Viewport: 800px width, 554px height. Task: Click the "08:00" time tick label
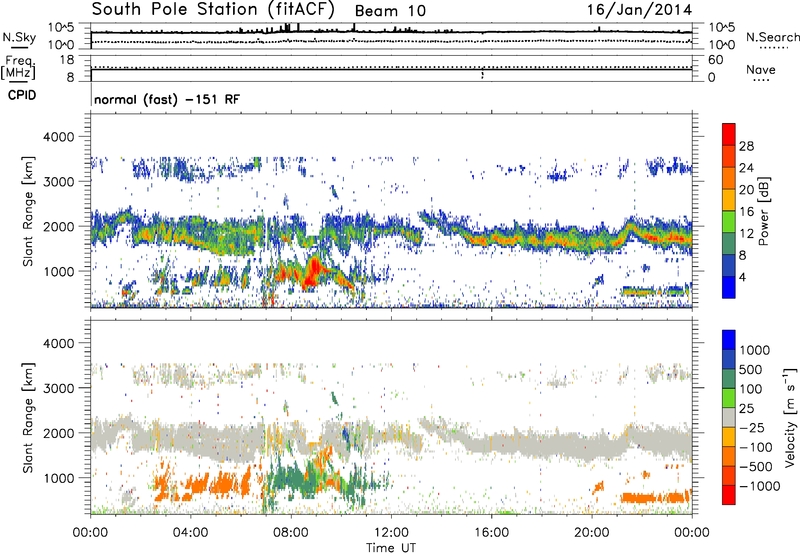click(x=291, y=533)
